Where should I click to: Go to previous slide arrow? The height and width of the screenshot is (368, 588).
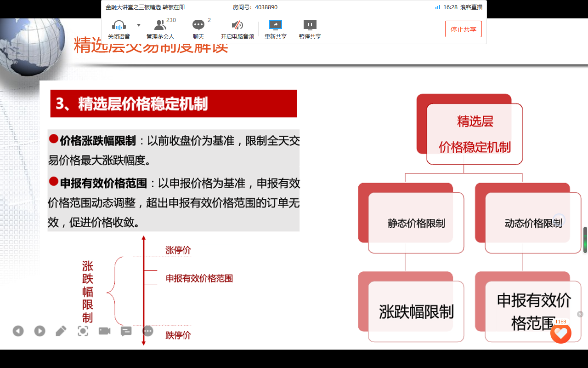(x=18, y=331)
